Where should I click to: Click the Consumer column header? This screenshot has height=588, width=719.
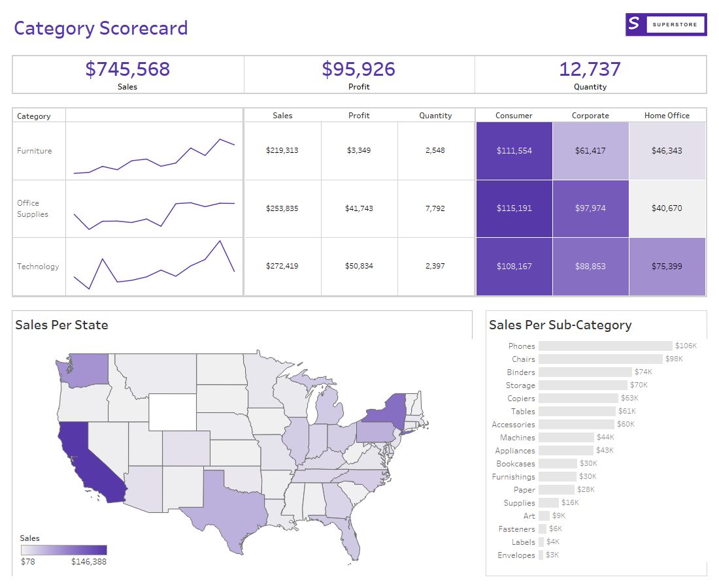[x=514, y=116]
